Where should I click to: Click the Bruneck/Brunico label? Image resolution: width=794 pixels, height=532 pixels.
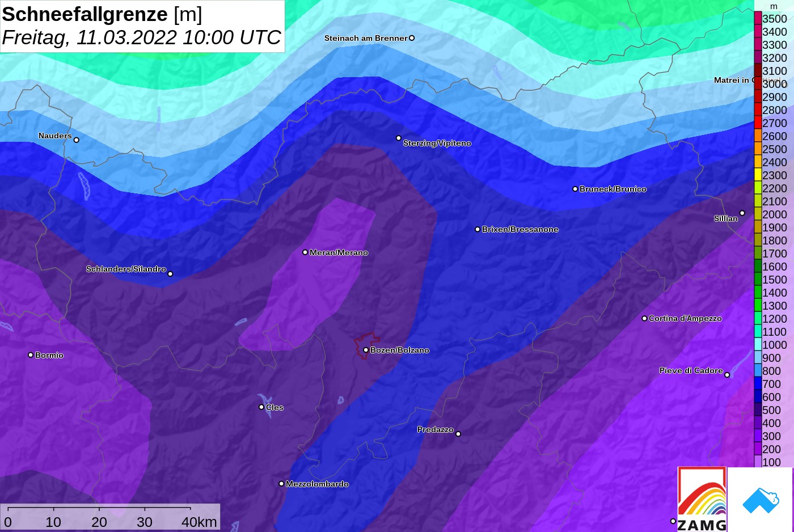613,189
